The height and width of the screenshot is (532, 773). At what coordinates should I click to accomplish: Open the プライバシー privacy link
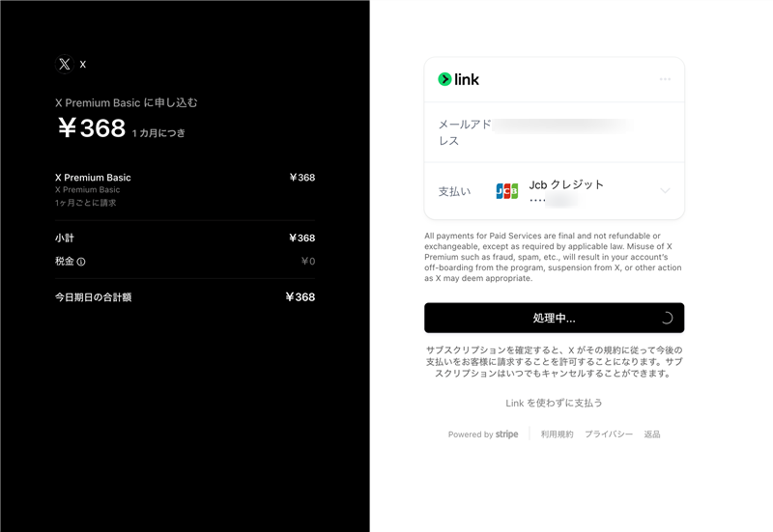pyautogui.click(x=609, y=434)
